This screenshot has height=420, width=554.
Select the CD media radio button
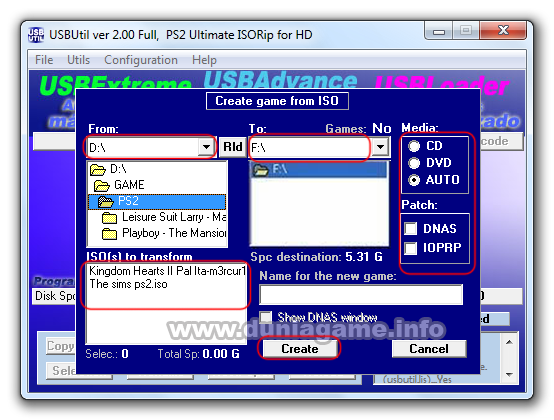tap(414, 146)
